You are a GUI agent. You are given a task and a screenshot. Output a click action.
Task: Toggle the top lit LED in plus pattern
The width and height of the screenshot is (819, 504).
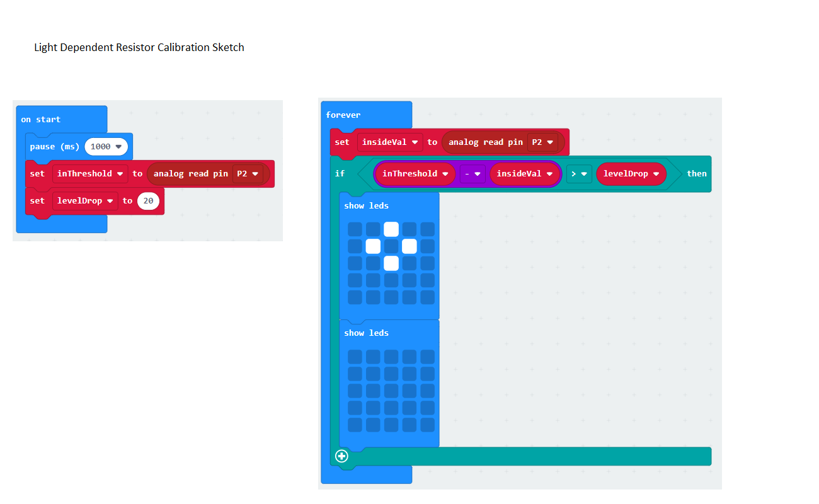tap(391, 229)
